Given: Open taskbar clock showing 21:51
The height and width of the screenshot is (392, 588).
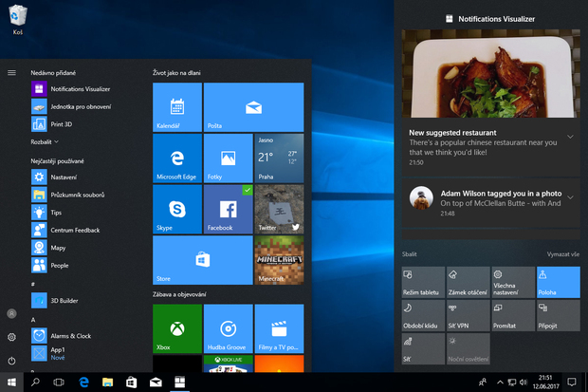Looking at the screenshot, I should tap(545, 382).
